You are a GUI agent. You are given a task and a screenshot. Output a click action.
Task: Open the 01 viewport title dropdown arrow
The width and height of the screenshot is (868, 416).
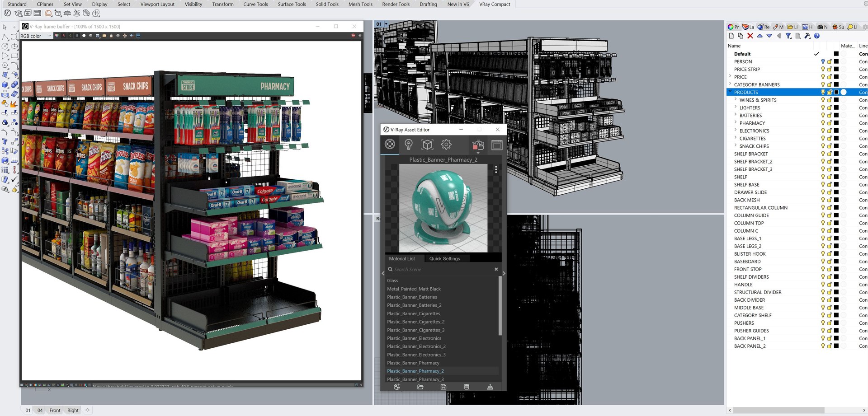coord(386,24)
